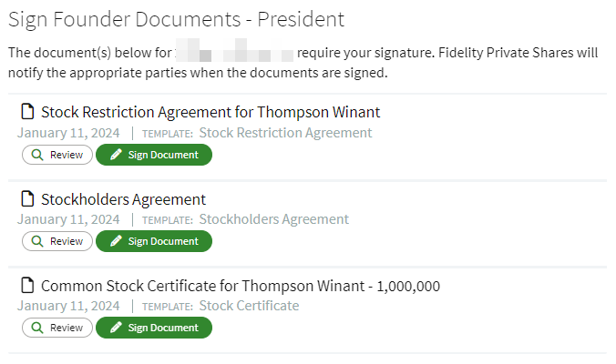Screen dimensions: 616x364
Task: Review the Common Stock Certificate
Action: (57, 328)
